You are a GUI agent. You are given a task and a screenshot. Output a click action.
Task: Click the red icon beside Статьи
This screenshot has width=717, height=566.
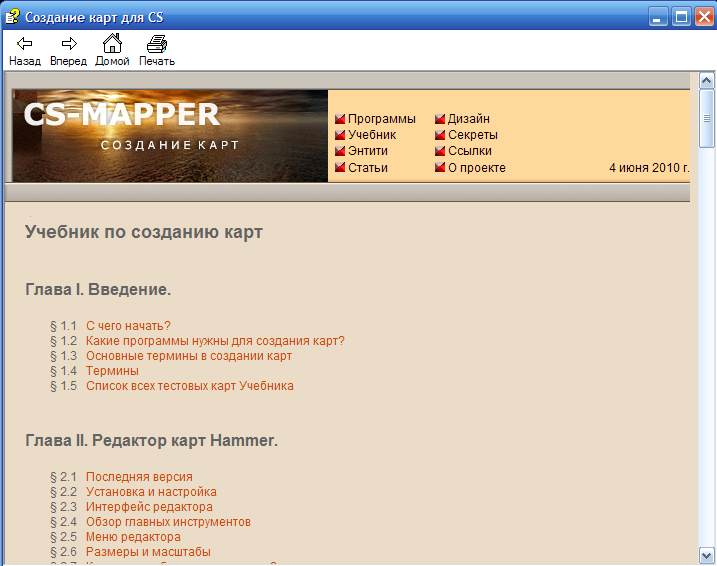[x=340, y=167]
